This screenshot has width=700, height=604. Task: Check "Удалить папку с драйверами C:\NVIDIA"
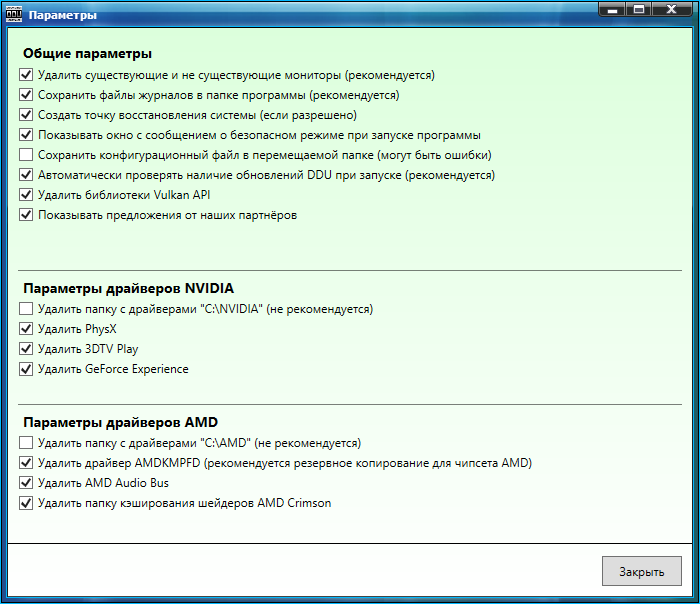(26, 308)
